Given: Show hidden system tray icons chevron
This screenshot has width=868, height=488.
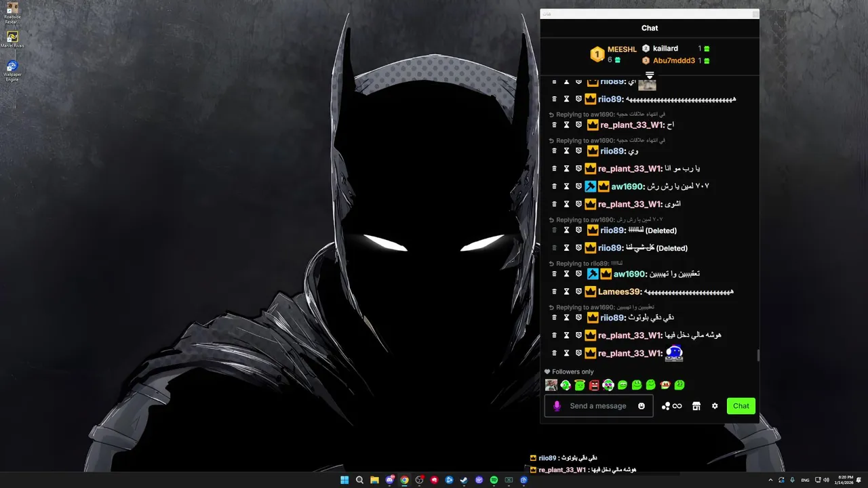Looking at the screenshot, I should point(770,480).
